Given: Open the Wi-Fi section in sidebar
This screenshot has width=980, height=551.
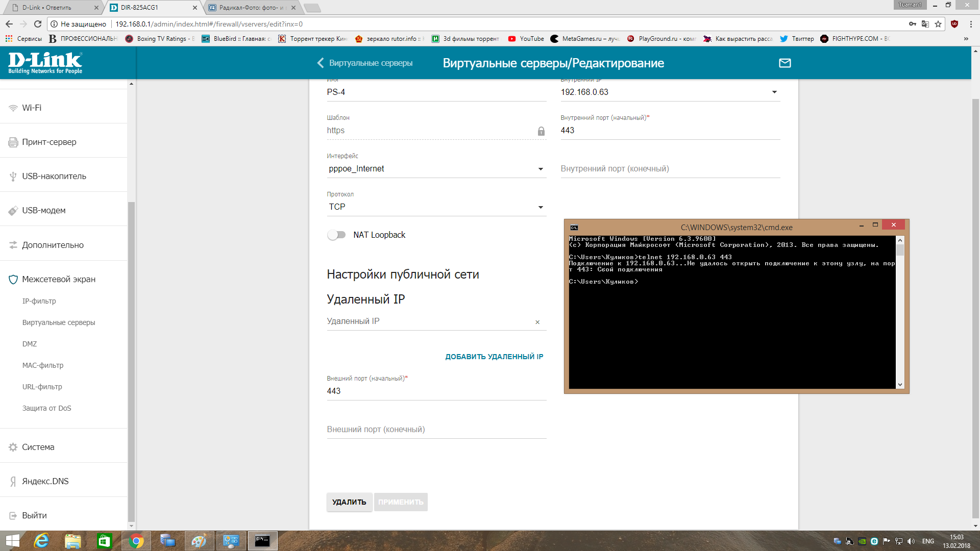Looking at the screenshot, I should coord(32,108).
